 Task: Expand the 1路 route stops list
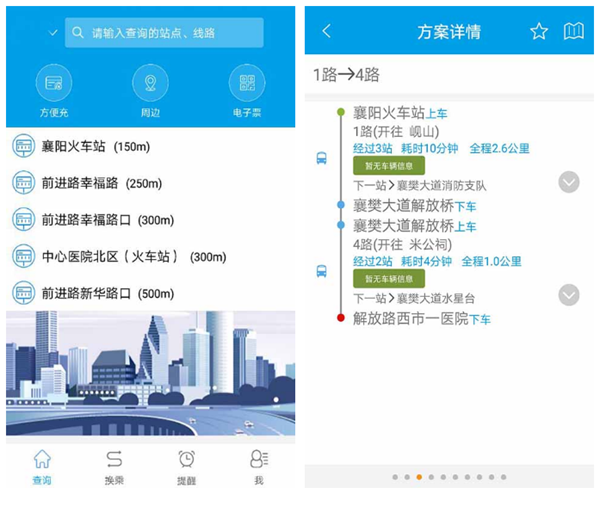[568, 182]
